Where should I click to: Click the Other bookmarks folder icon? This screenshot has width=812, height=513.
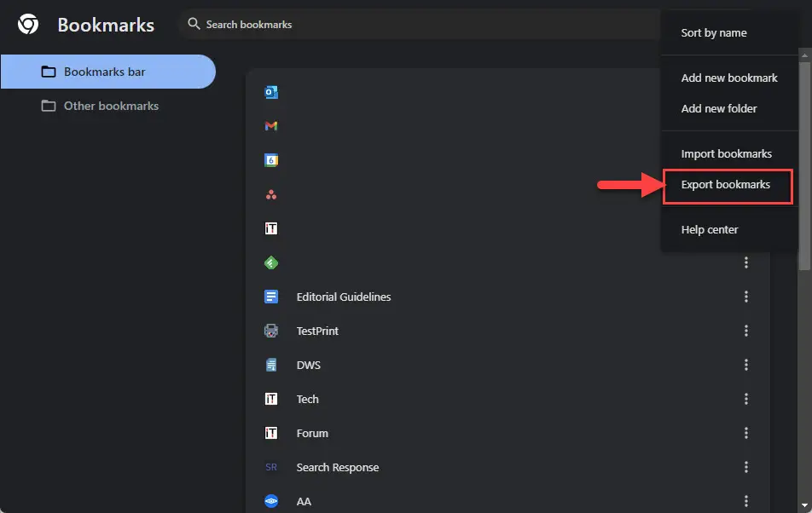(48, 106)
